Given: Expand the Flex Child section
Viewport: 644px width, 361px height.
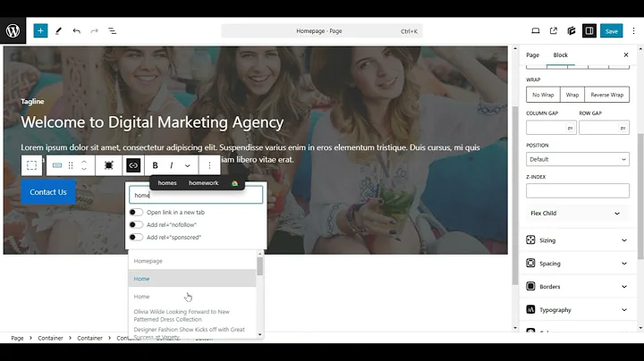Looking at the screenshot, I should 578,214.
